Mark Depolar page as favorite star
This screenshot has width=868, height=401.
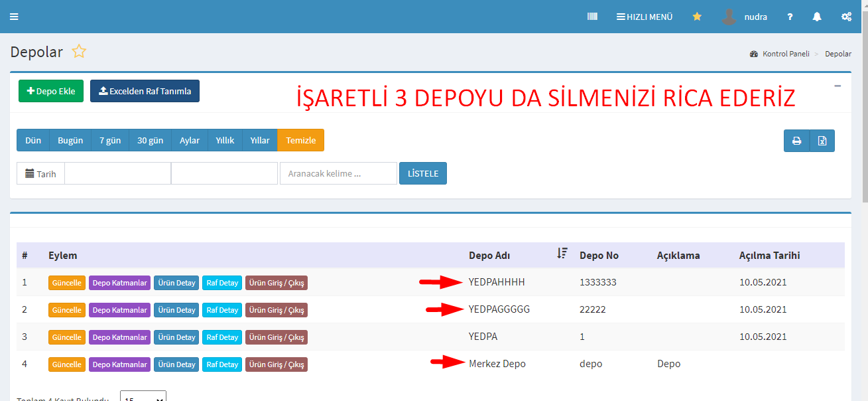(79, 52)
